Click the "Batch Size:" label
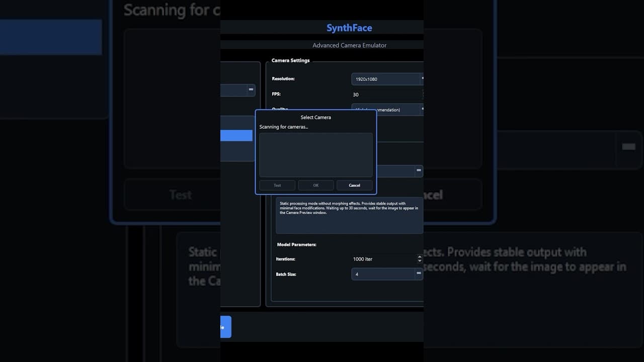644x362 pixels. [286, 274]
